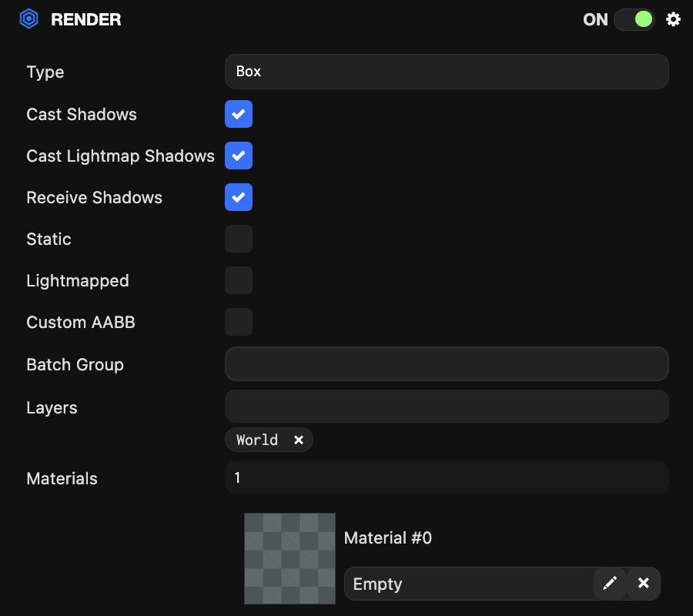
Task: Uncheck the Cast Shadows checkbox
Action: [x=239, y=114]
